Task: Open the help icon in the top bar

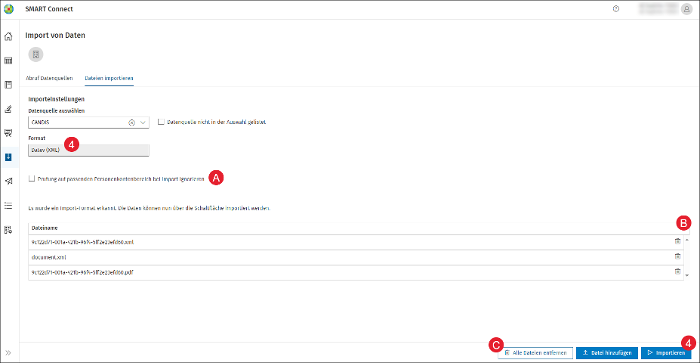Action: (x=616, y=9)
